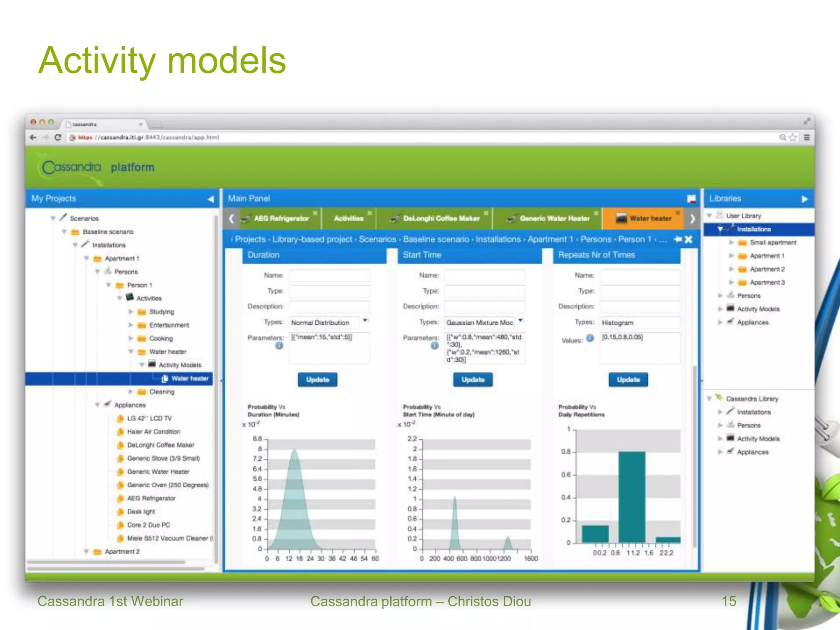Collapse the Apartment 1 node in My Projects
The height and width of the screenshot is (630, 840).
[x=87, y=258]
